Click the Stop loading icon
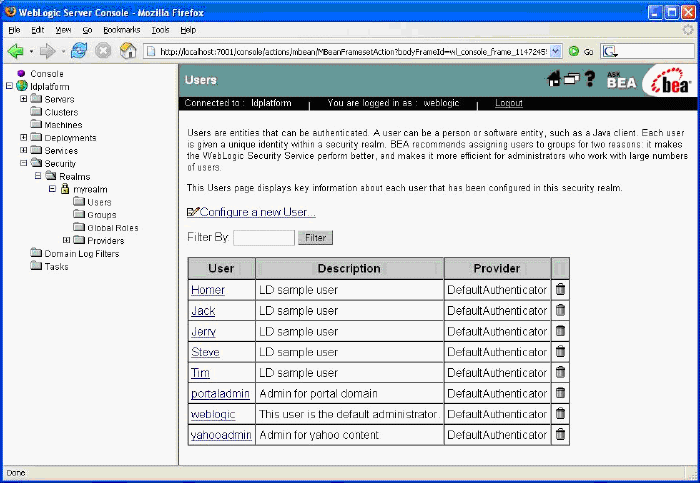 tap(103, 51)
